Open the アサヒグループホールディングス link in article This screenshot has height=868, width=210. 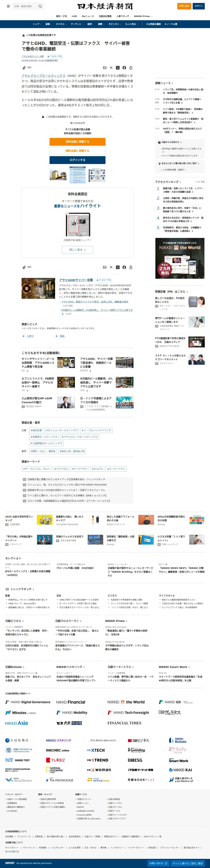(44, 76)
